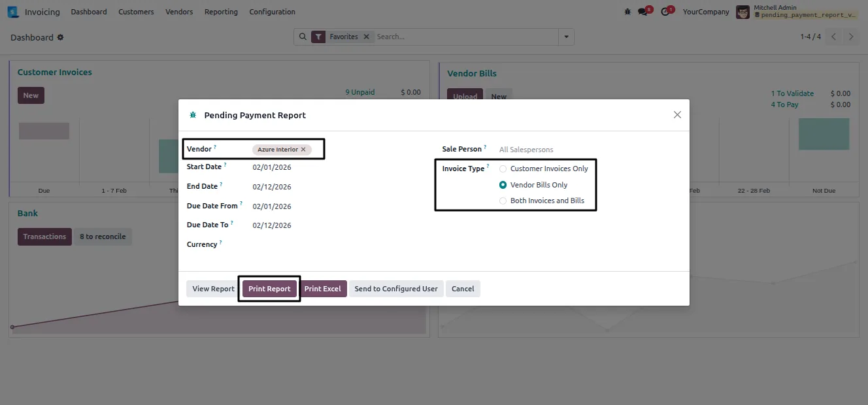The image size is (868, 405).
Task: Click the Favorites filter funnel icon
Action: [x=318, y=37]
